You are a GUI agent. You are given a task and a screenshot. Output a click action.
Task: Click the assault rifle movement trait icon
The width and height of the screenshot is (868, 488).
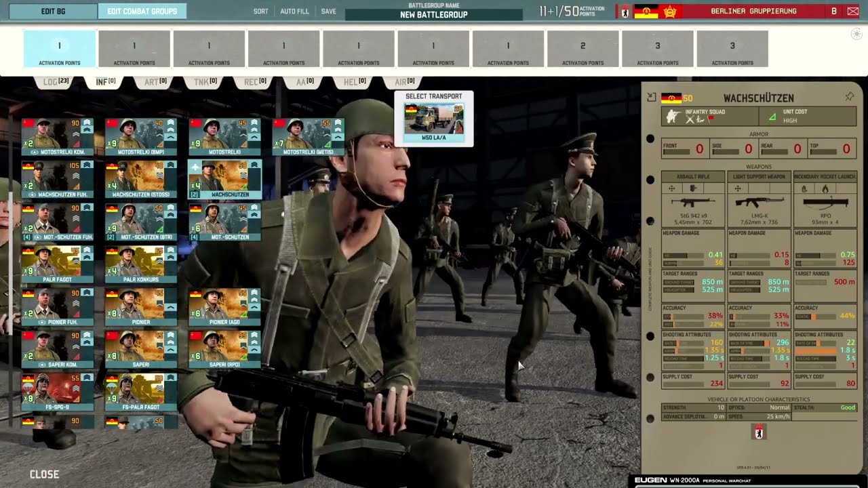[672, 188]
